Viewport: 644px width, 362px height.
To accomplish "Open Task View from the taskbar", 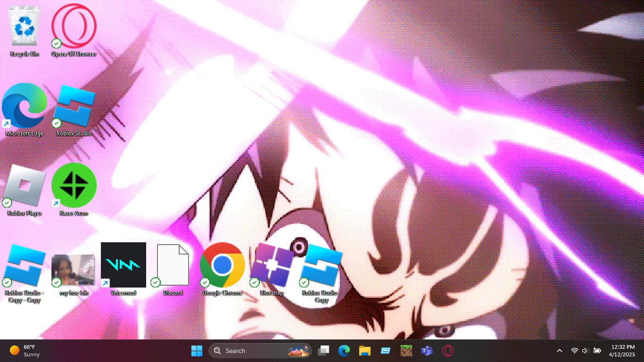I will 323,351.
